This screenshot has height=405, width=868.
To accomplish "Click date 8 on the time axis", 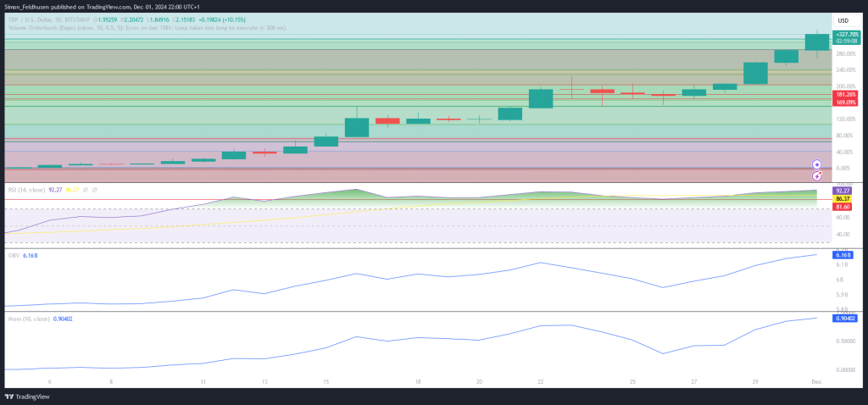I will pos(111,382).
